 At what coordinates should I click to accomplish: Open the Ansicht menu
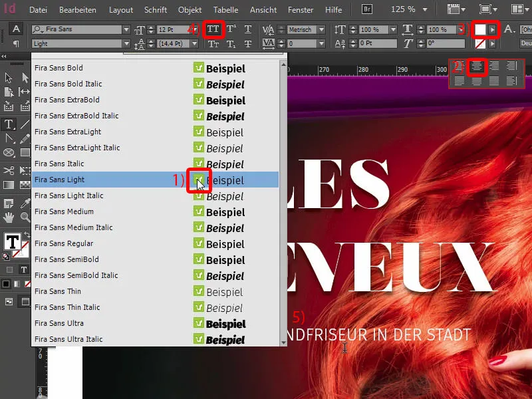click(263, 10)
